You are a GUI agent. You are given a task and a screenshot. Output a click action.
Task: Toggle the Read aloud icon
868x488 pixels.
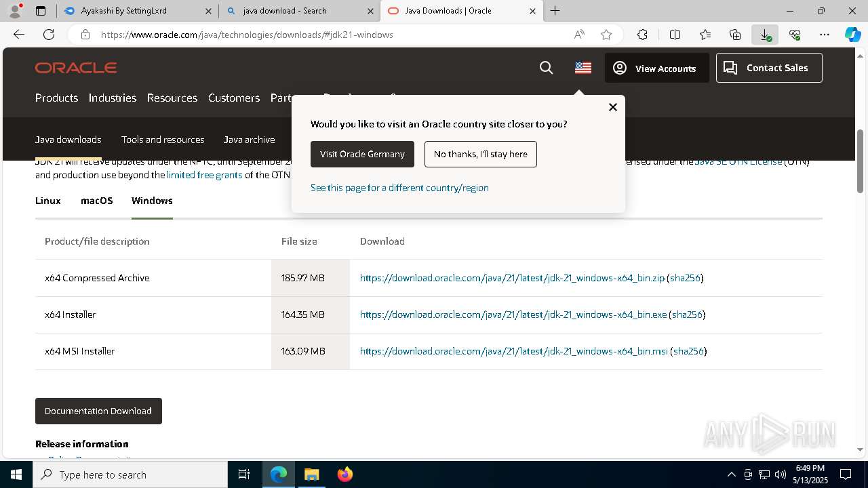point(579,35)
